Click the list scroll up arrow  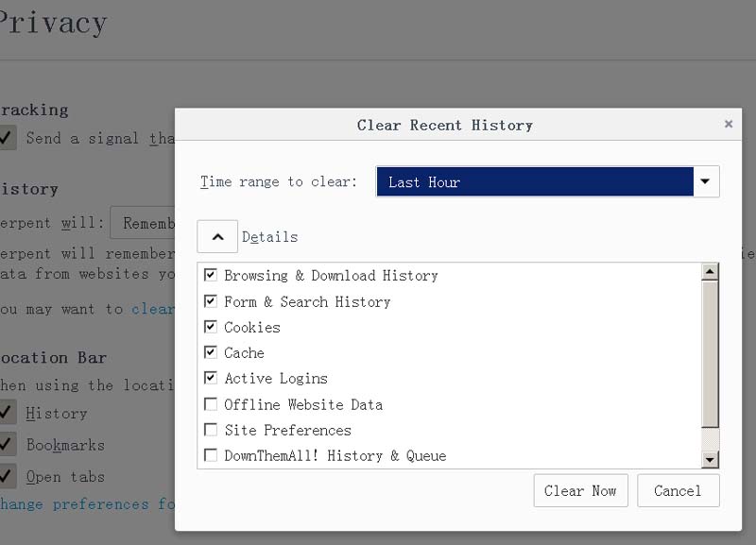(x=710, y=272)
